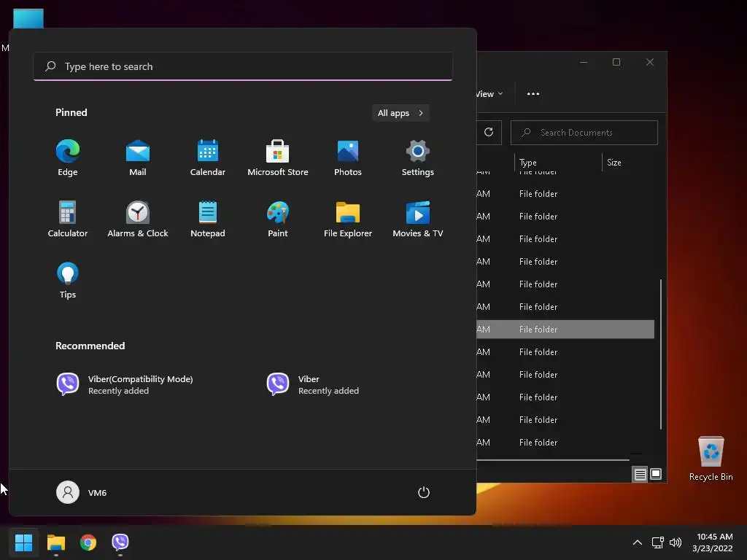
Task: Click the power button in Start menu
Action: pyautogui.click(x=424, y=492)
